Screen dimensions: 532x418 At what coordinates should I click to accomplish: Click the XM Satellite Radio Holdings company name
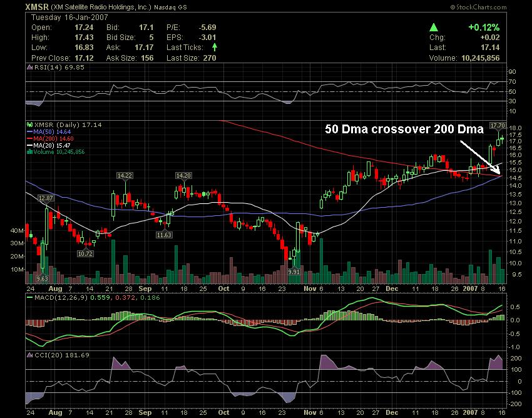[x=101, y=7]
